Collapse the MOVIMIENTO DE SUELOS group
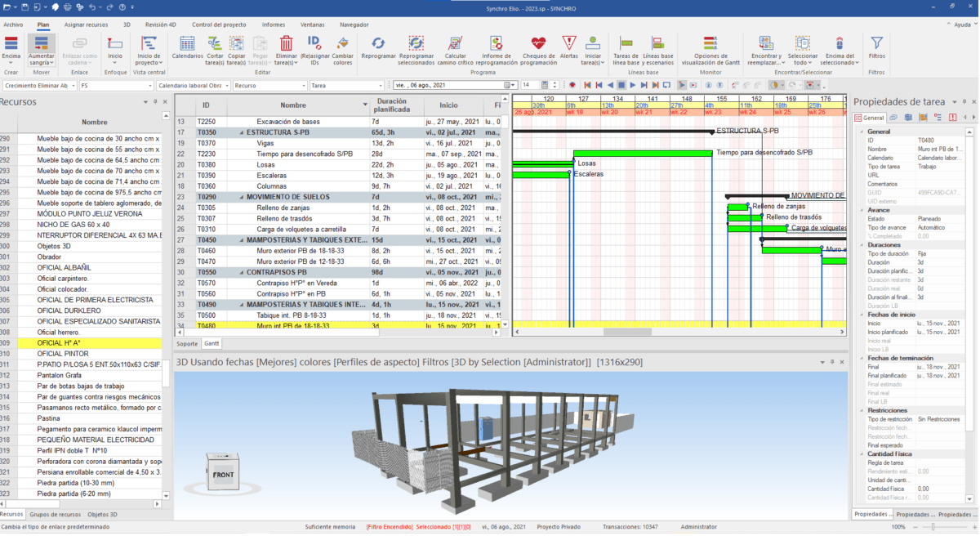The image size is (980, 536). click(x=241, y=197)
